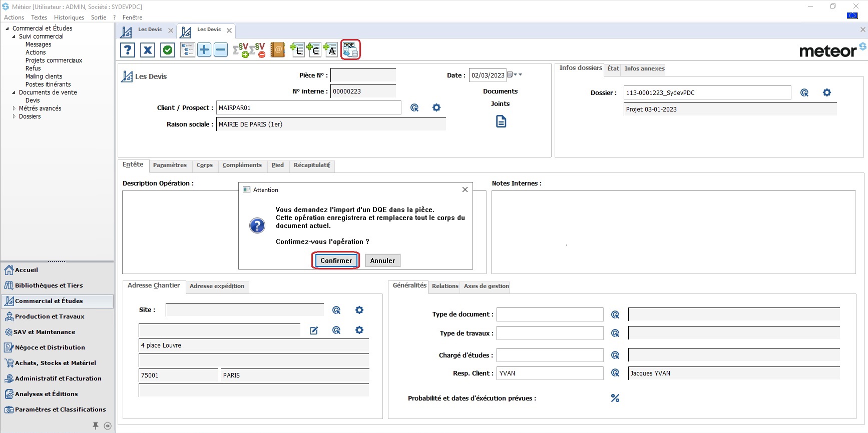Open the orange address book toolbar icon
The width and height of the screenshot is (868, 433).
click(x=277, y=50)
